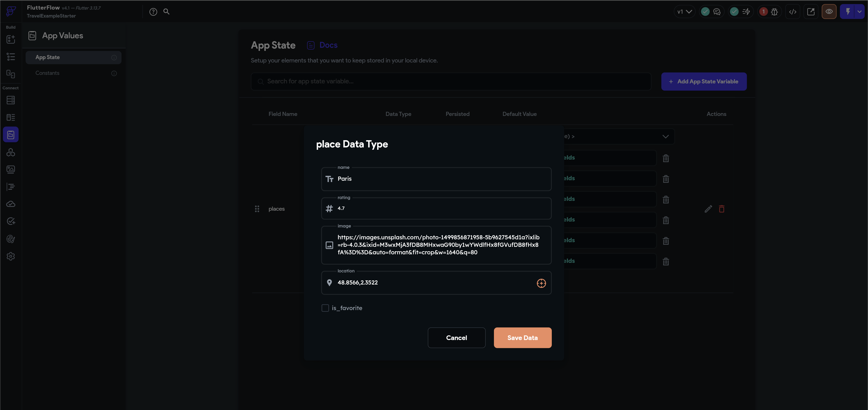Select App State menu item
868x410 pixels.
(48, 57)
